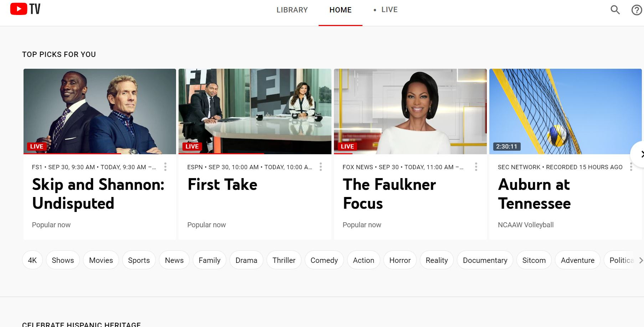Filter by the Movies chip

[101, 260]
